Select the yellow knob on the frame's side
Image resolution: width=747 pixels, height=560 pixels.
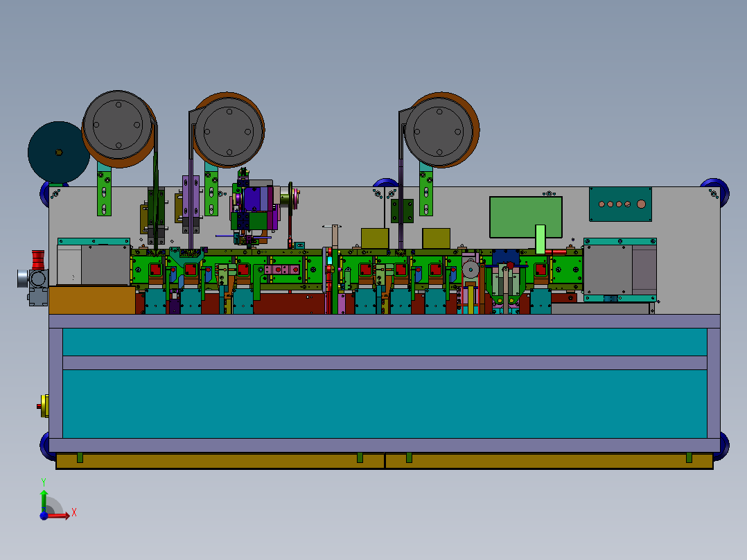pos(44,406)
